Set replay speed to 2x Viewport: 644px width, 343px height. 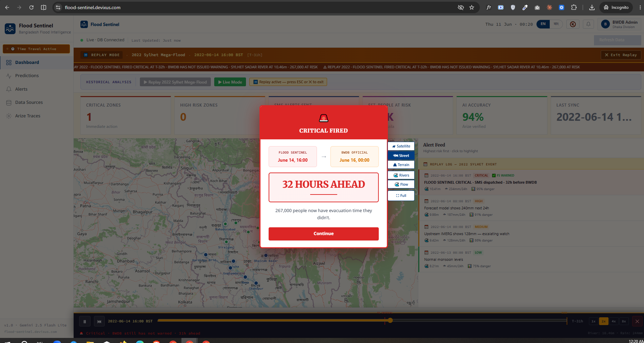603,321
